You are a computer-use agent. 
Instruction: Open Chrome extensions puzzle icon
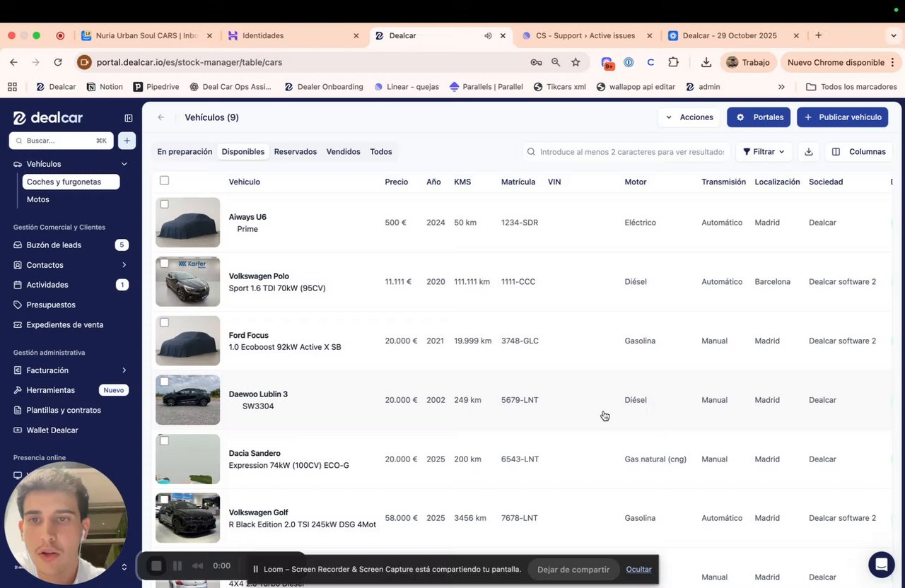[673, 62]
